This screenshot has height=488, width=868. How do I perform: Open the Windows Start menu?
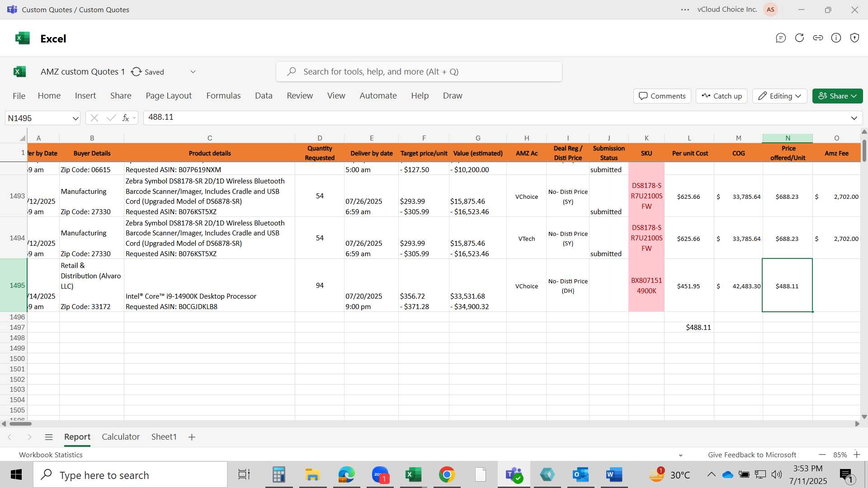click(x=16, y=475)
